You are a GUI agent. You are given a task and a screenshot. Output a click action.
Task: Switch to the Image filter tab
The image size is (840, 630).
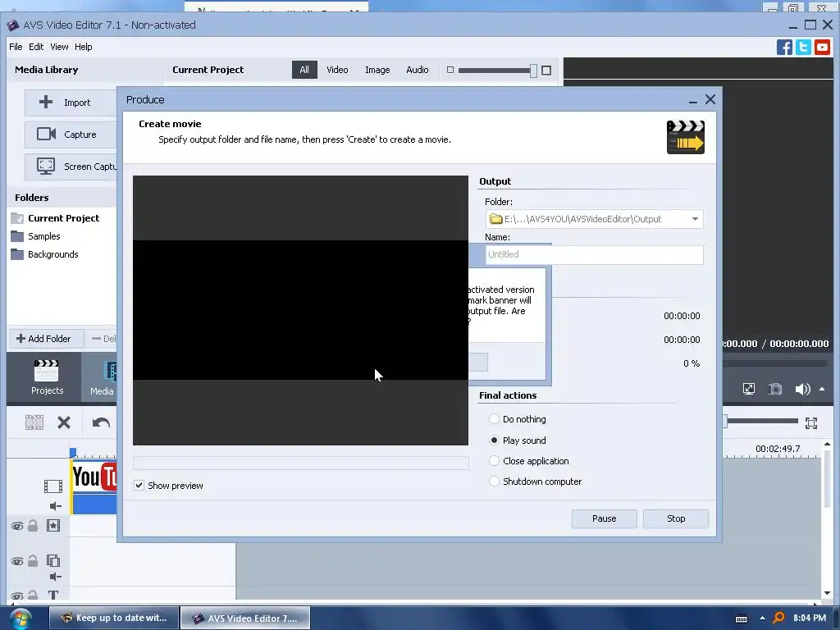click(x=377, y=70)
